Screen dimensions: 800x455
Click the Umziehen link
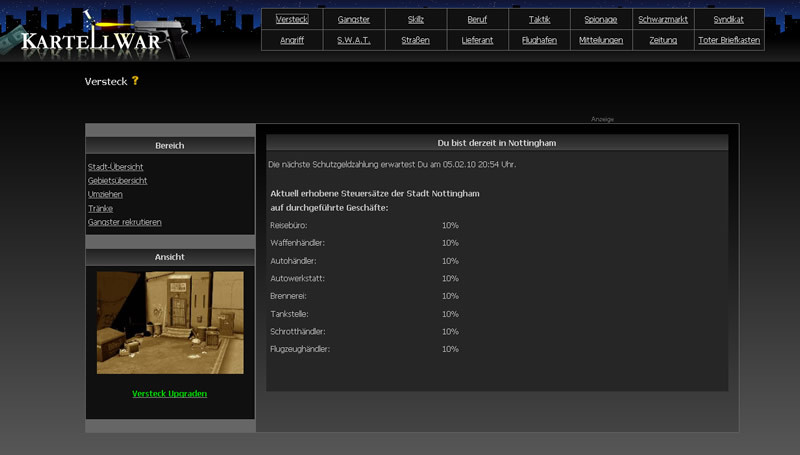click(106, 194)
